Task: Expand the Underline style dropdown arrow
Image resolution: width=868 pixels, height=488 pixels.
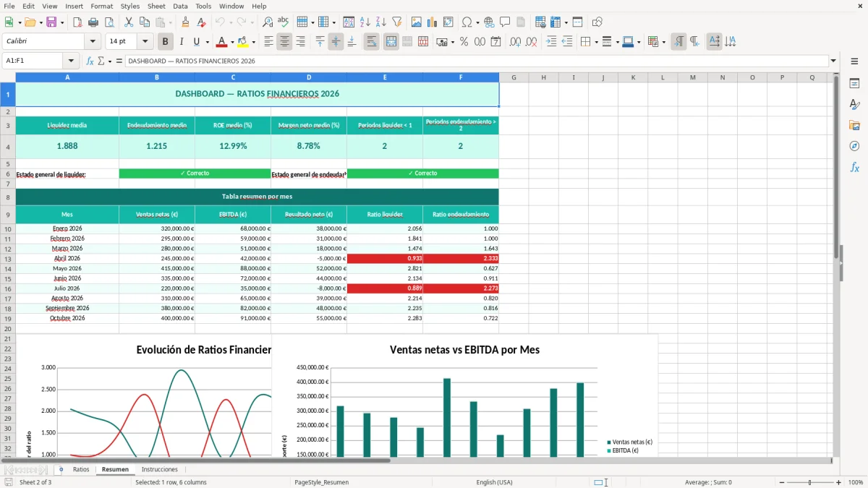Action: [x=207, y=42]
